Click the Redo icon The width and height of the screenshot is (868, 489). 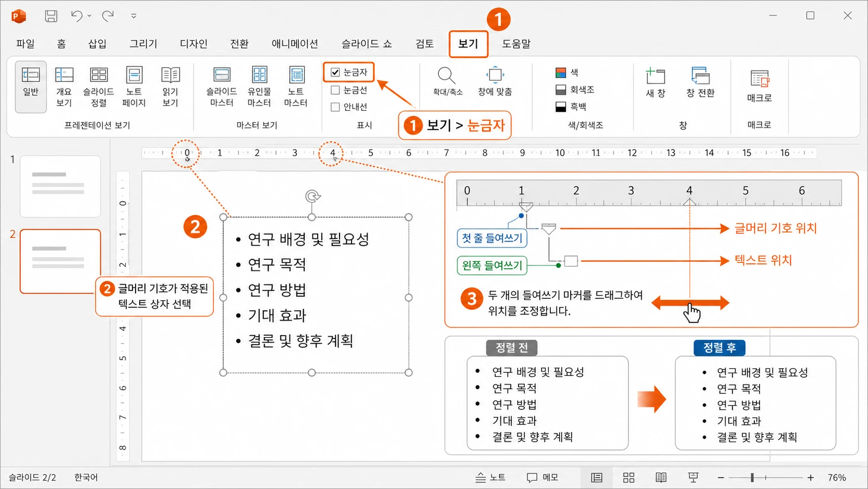tap(108, 16)
